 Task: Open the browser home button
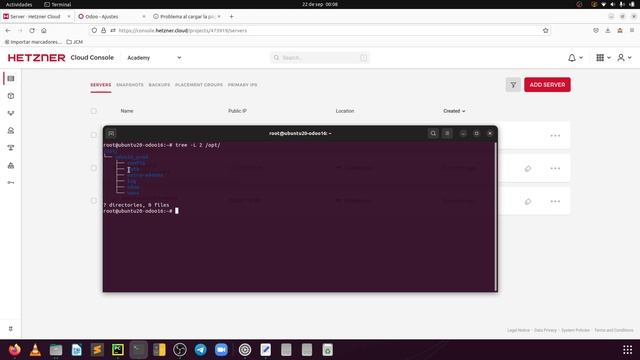(x=44, y=31)
